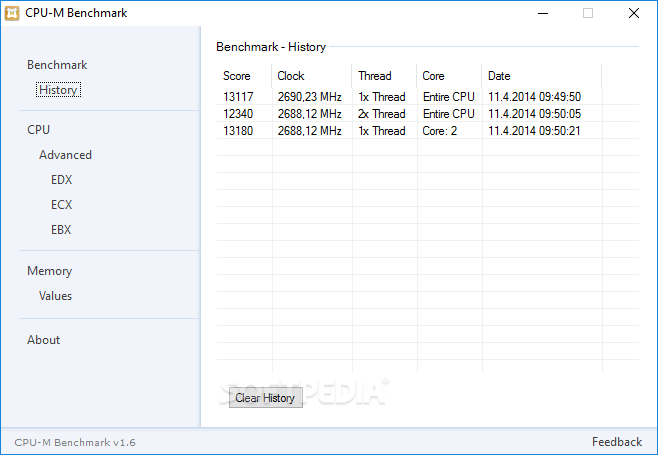Screen dimensions: 658x455
Task: Select the History item under Benchmark
Action: tap(58, 90)
